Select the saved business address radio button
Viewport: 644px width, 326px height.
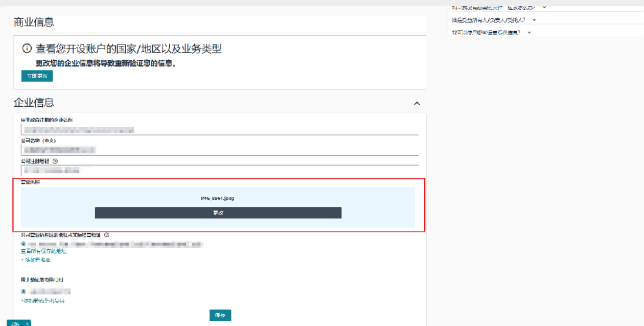(x=24, y=244)
